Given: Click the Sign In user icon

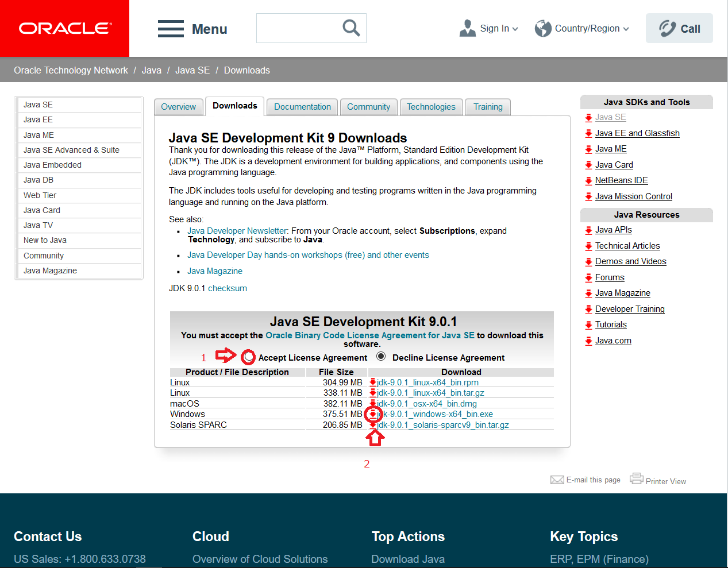Looking at the screenshot, I should (468, 28).
